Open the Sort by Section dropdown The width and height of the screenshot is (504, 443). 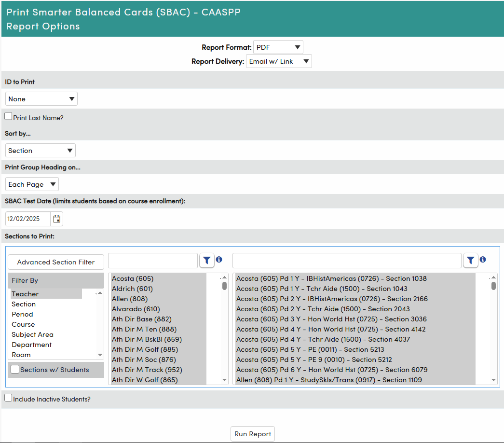pos(41,151)
